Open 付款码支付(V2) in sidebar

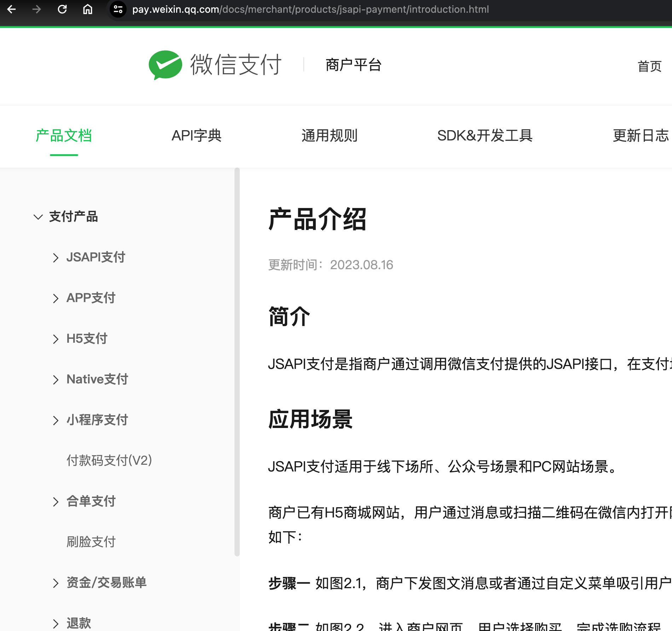coord(109,461)
